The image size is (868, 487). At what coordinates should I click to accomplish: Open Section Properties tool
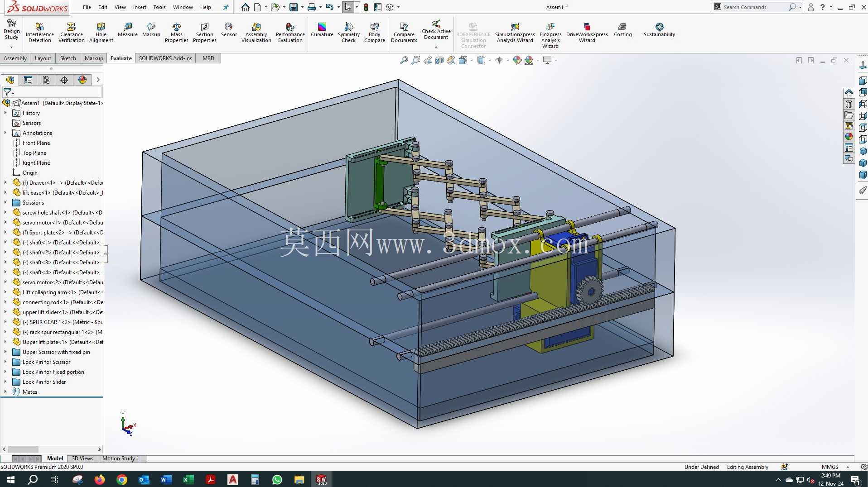pos(205,32)
